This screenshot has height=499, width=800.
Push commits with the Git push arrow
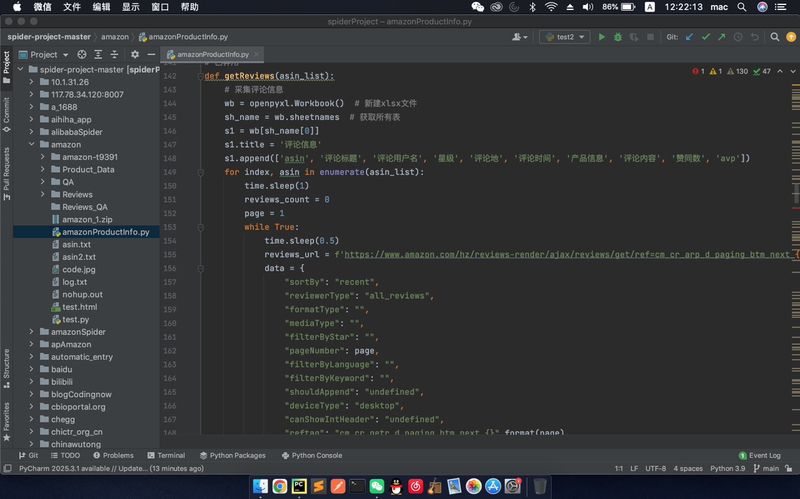point(722,37)
